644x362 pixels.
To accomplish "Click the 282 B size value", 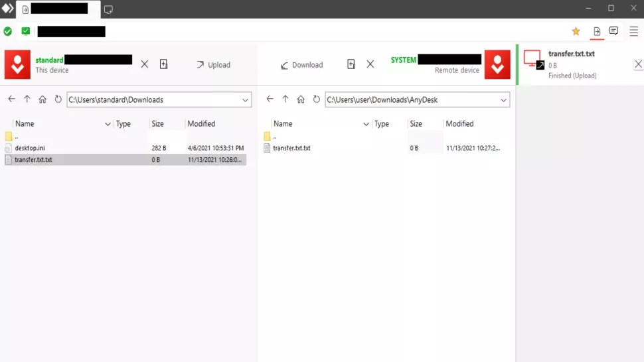I will coord(159,148).
